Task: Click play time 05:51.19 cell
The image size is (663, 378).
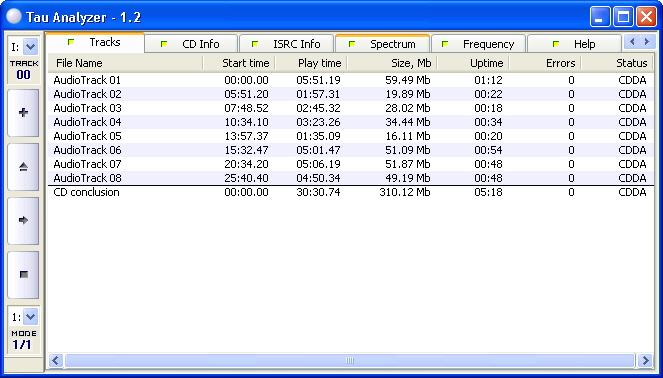Action: 318,80
